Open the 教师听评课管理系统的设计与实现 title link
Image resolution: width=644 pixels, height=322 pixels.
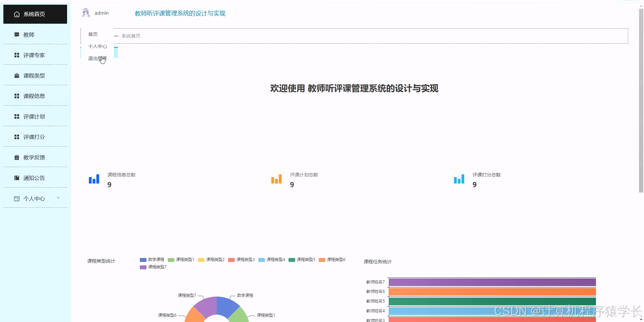[180, 13]
